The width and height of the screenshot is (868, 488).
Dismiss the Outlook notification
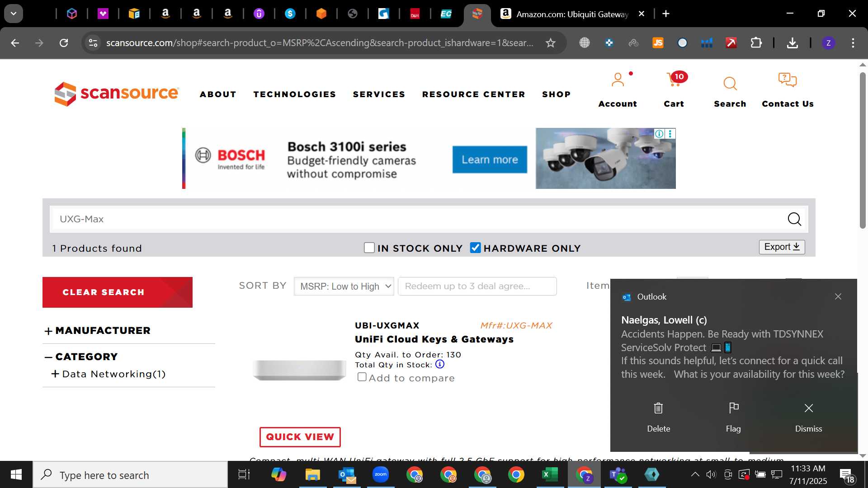(x=809, y=408)
